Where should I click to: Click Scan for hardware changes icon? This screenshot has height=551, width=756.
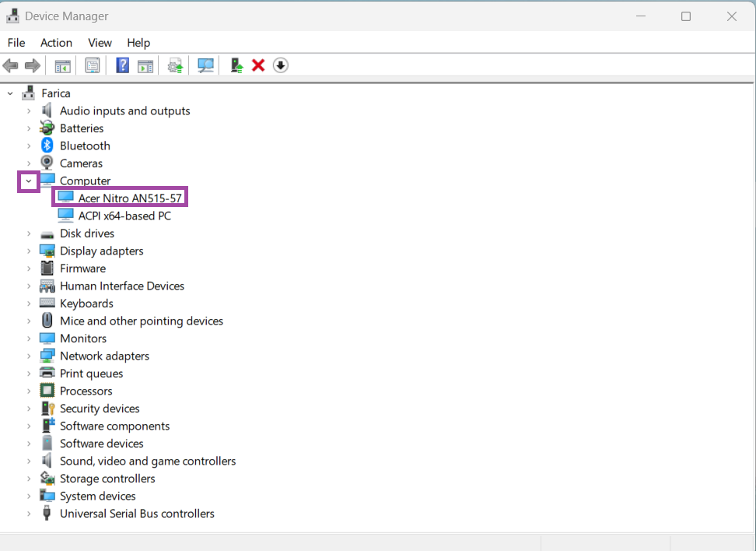205,65
